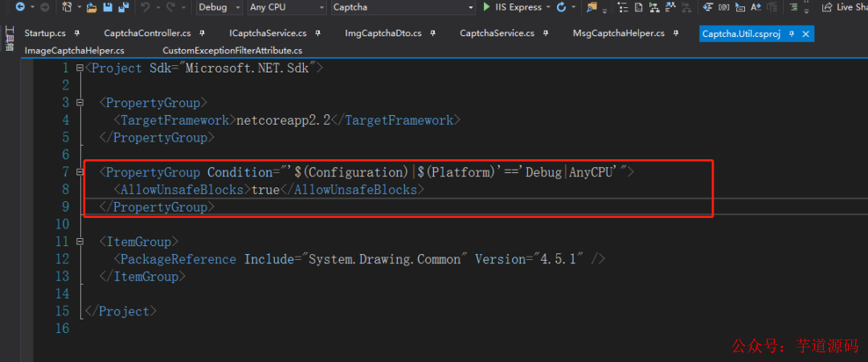The image size is (868, 362).
Task: Switch to the CaptchaController.cs tab
Action: [147, 33]
